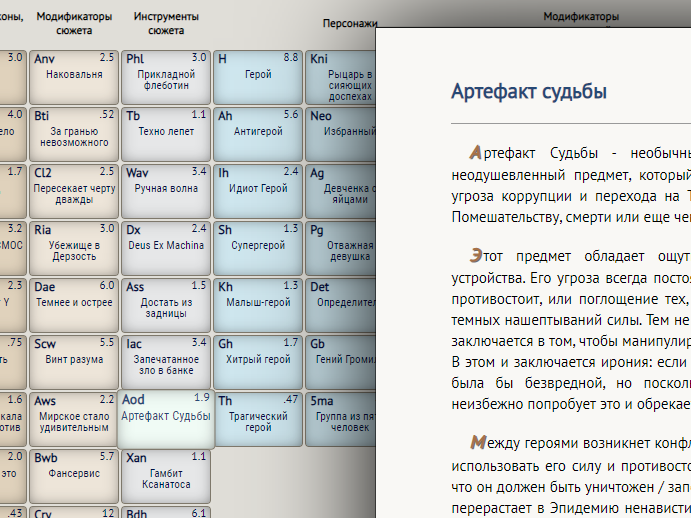Open the Phl Прикладной флеботин tile
Screen dimensions: 691x518
click(x=166, y=77)
